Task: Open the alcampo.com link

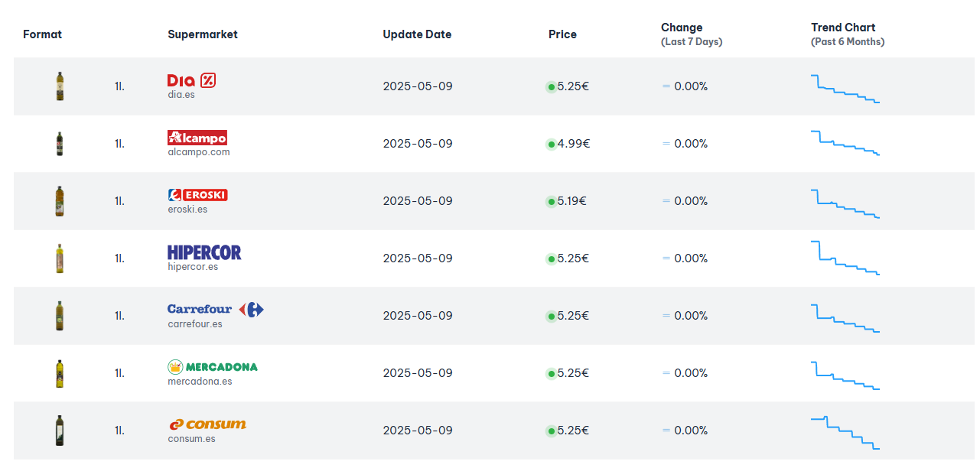Action: [x=199, y=152]
